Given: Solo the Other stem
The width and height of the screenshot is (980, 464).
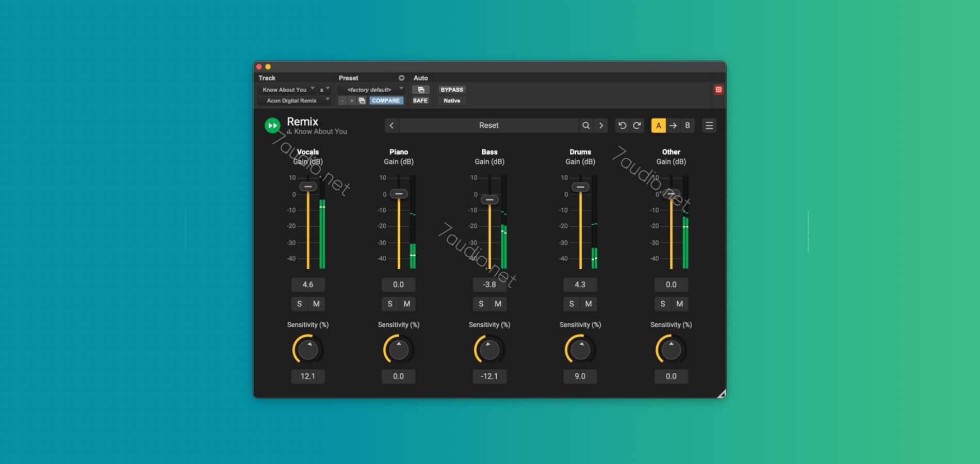Looking at the screenshot, I should click(x=662, y=304).
